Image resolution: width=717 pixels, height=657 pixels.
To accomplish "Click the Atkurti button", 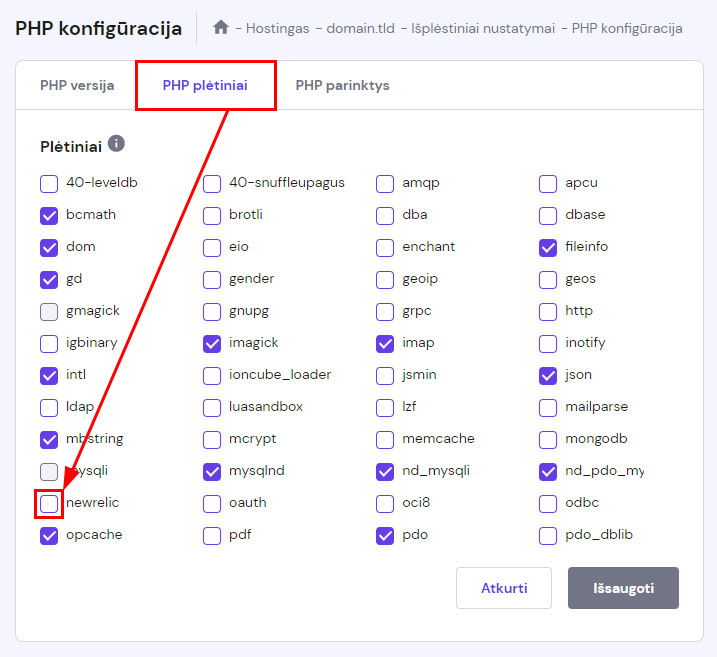I will tap(504, 588).
